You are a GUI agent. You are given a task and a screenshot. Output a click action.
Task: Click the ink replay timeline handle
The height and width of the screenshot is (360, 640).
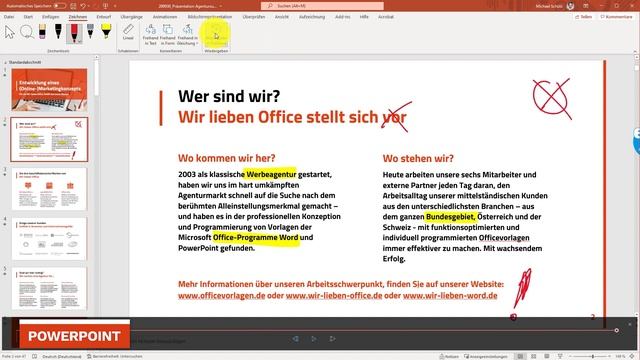pyautogui.click(x=616, y=330)
